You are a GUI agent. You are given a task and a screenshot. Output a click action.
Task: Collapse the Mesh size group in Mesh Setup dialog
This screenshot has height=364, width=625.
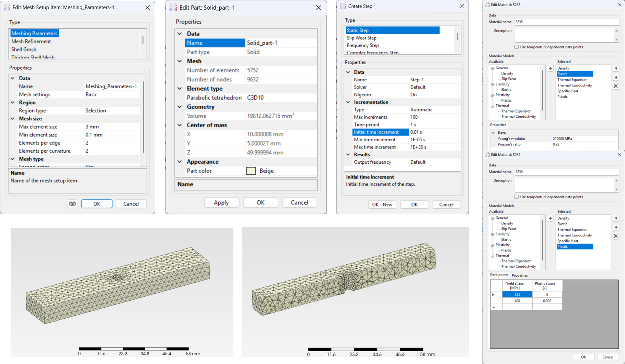click(13, 119)
